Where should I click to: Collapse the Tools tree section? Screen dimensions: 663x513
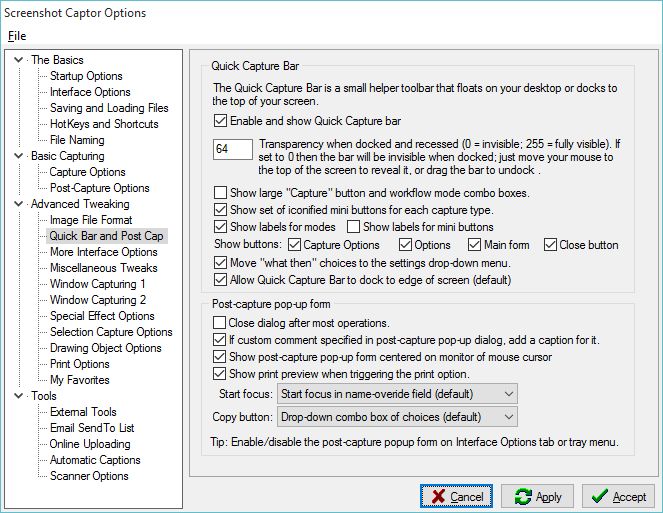tap(19, 396)
